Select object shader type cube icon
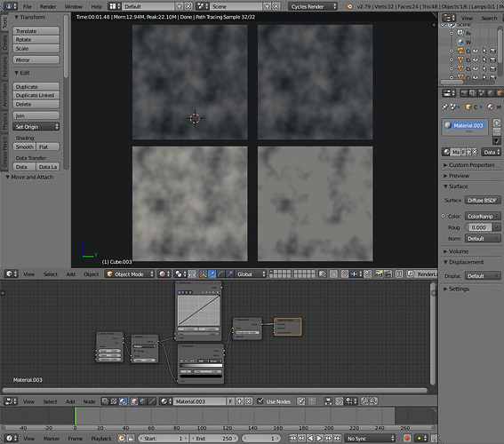Image resolution: width=504 pixels, height=444 pixels. click(x=134, y=401)
